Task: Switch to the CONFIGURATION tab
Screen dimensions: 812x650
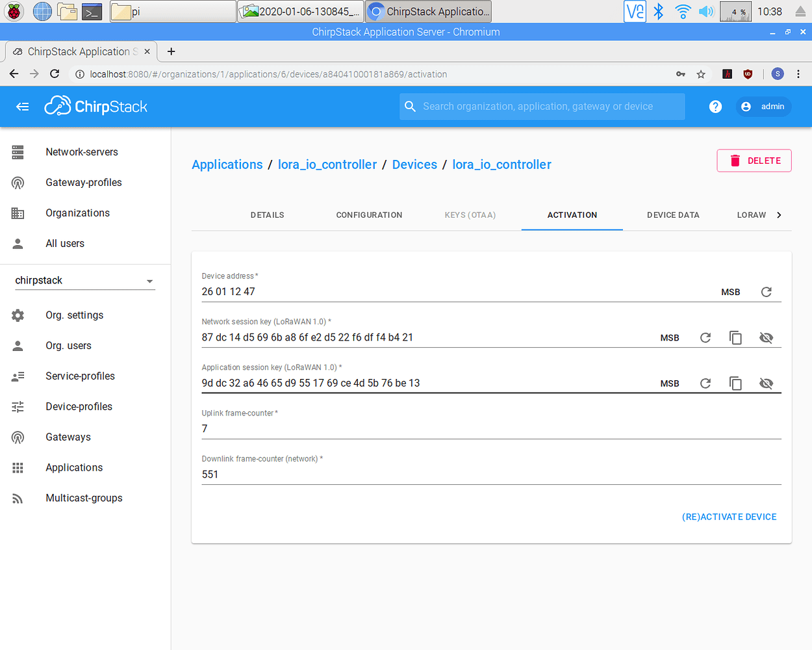Action: [x=369, y=215]
